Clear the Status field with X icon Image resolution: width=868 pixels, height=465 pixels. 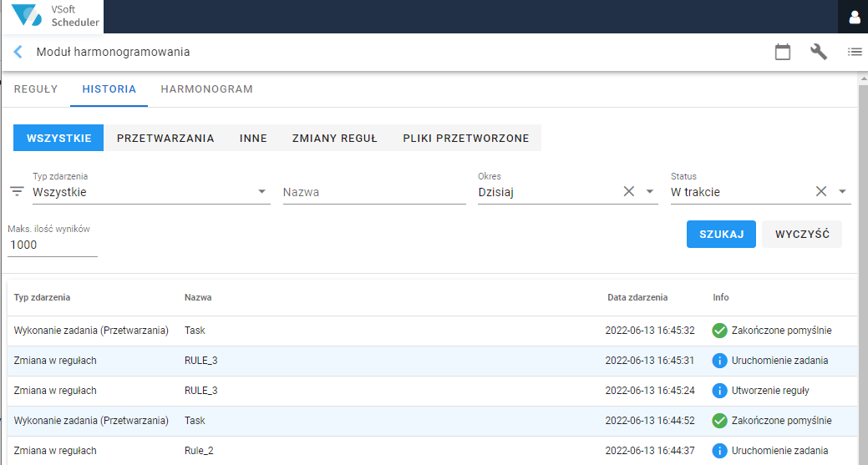821,191
